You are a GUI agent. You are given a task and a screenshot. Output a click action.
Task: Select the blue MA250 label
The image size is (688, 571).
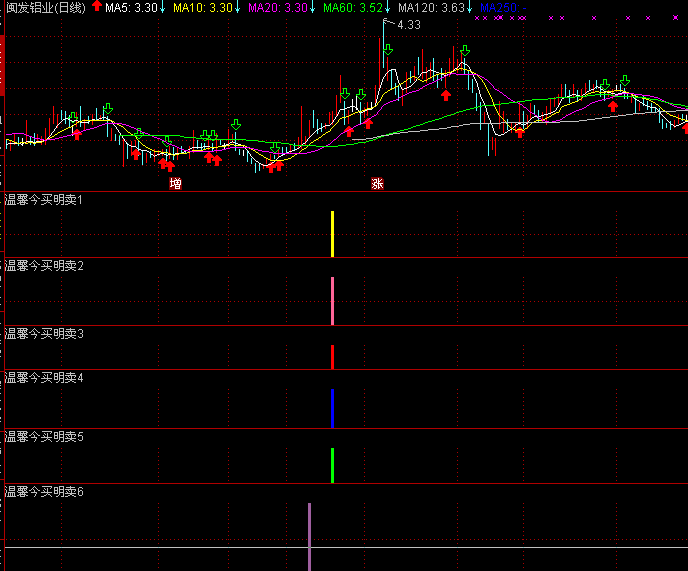click(x=503, y=8)
